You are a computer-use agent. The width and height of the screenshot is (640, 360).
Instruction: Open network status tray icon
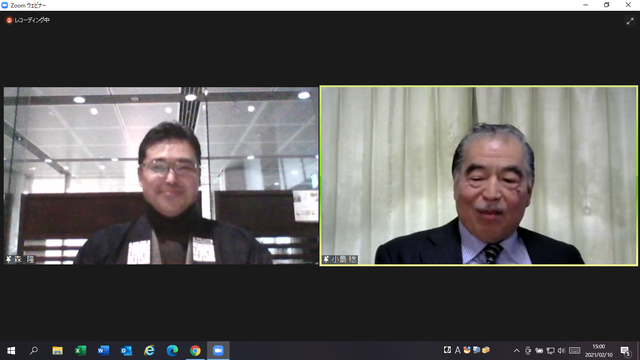click(551, 351)
